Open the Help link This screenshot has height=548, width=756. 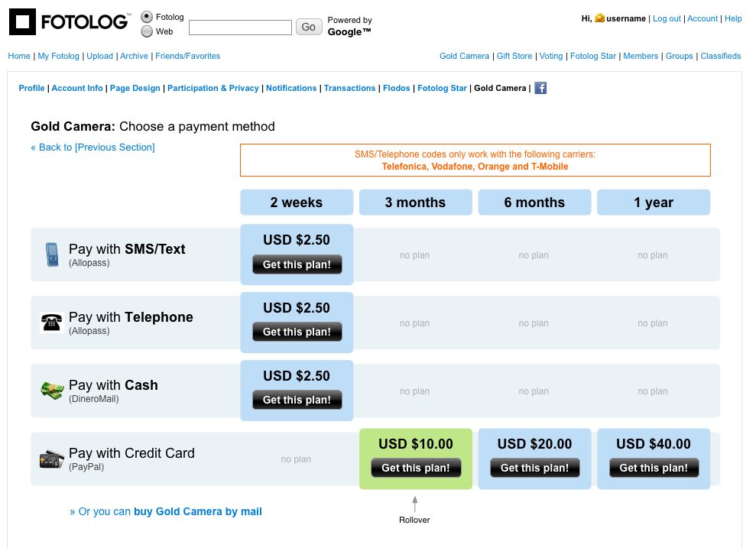click(x=733, y=18)
